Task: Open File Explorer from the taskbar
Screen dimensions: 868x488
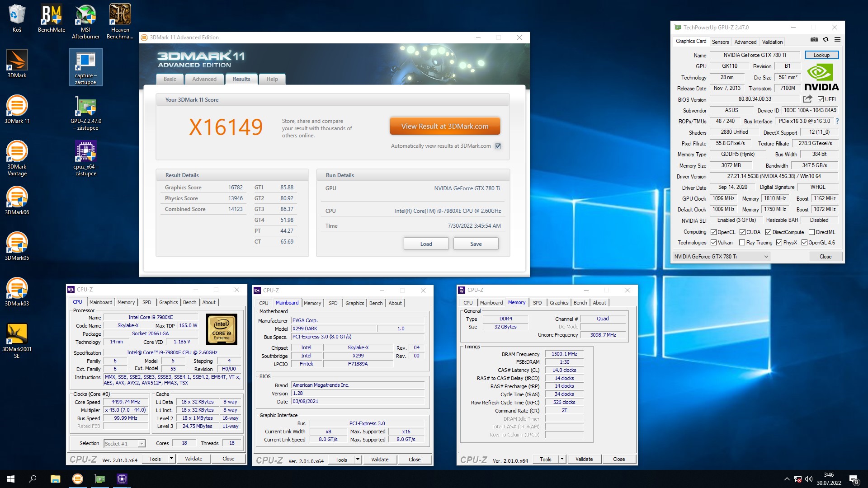Action: (55, 479)
